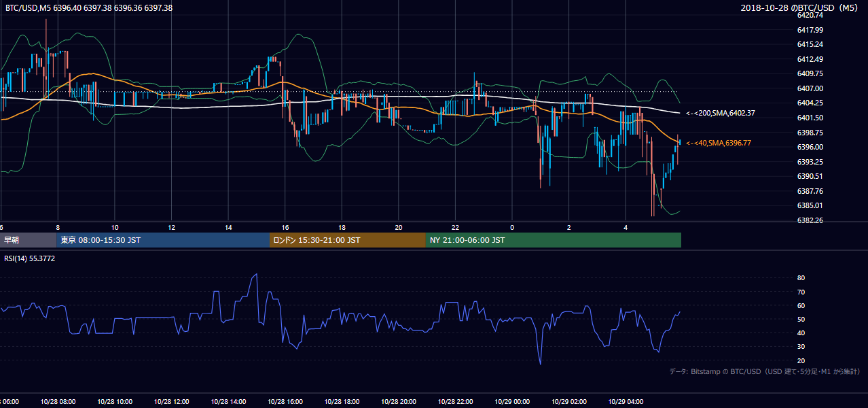Image resolution: width=868 pixels, height=408 pixels.
Task: Select the ロンドン 15:30-21:00 JST session bar
Action: pos(348,240)
